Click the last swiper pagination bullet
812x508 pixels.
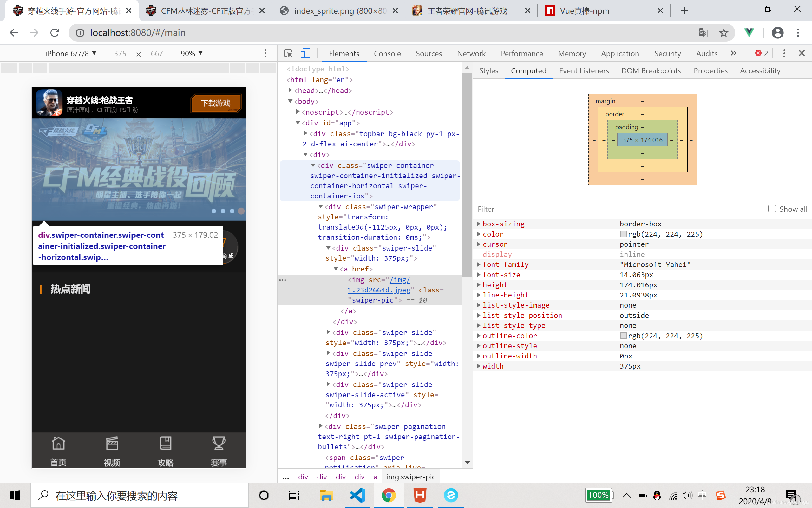[241, 211]
